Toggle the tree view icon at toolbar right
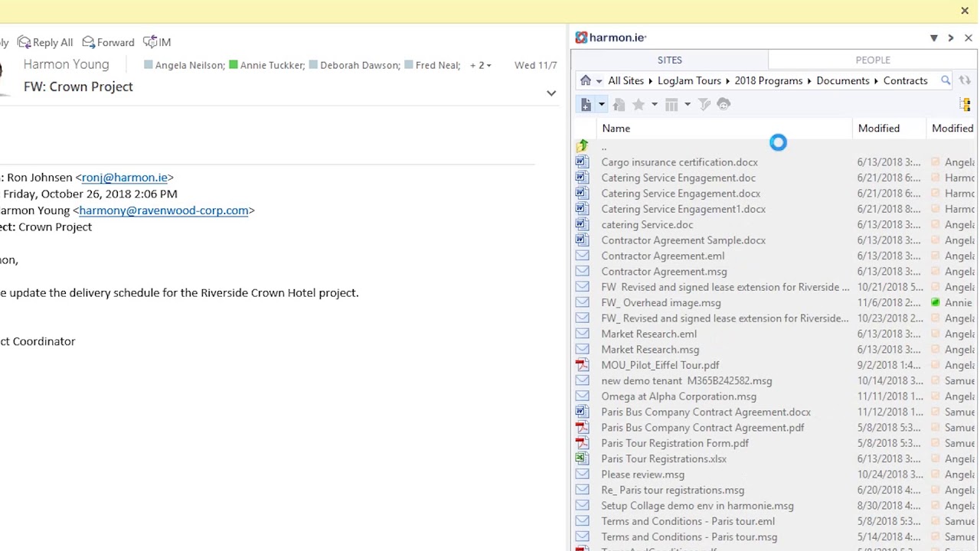This screenshot has height=551, width=980. (965, 105)
